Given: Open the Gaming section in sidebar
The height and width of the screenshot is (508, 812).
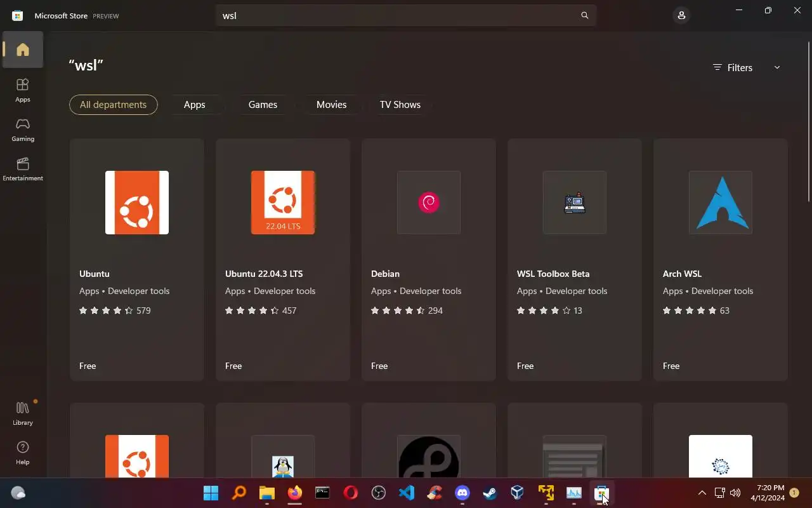Looking at the screenshot, I should point(23,130).
